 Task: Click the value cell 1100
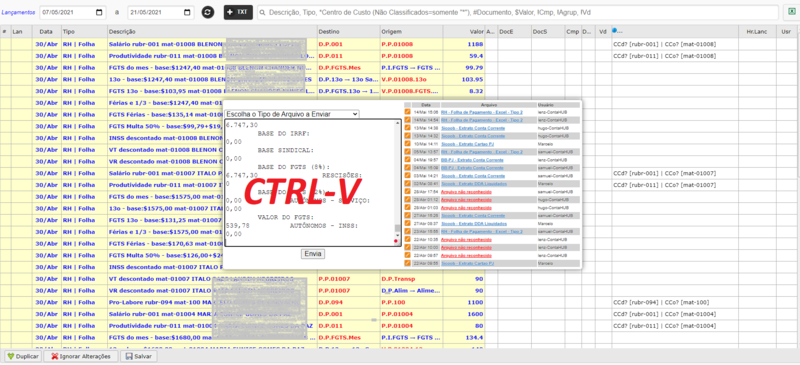[x=463, y=302]
